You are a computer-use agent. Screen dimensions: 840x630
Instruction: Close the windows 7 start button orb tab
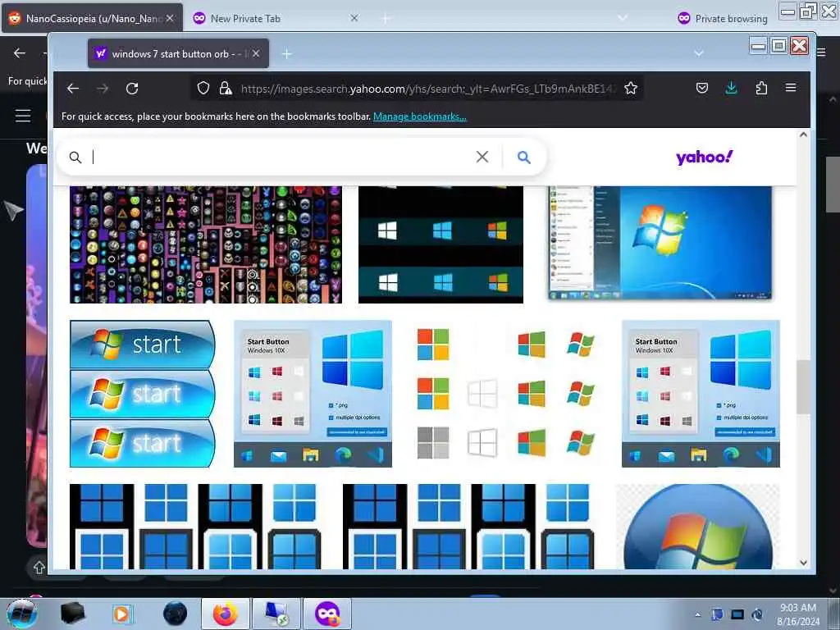[x=256, y=53]
